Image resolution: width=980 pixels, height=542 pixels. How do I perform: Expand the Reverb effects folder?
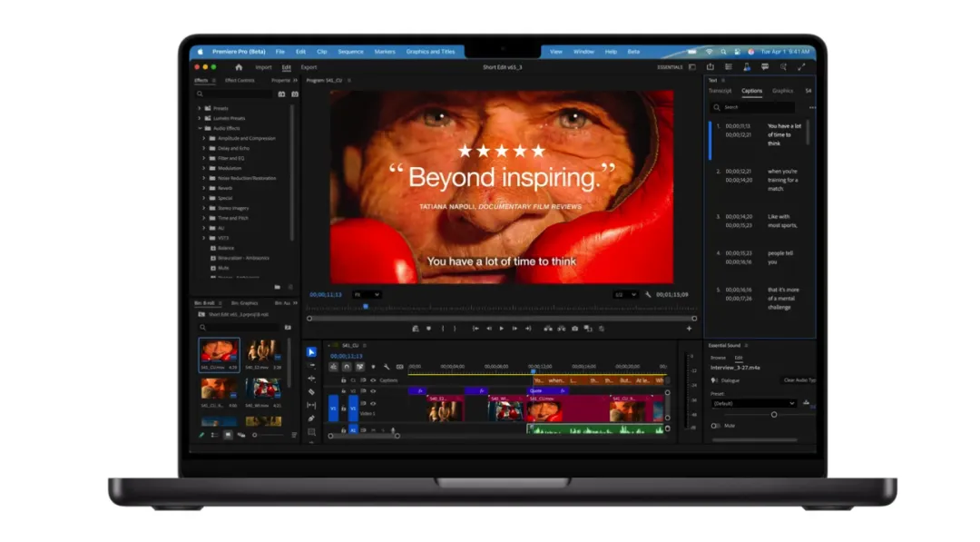[x=202, y=187]
